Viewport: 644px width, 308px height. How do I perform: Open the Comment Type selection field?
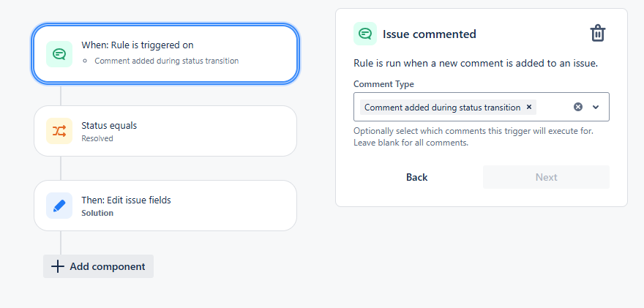[482, 107]
